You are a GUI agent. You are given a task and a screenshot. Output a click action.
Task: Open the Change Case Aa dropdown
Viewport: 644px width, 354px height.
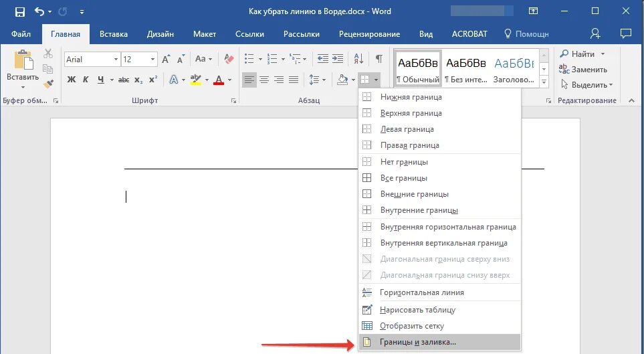[204, 59]
